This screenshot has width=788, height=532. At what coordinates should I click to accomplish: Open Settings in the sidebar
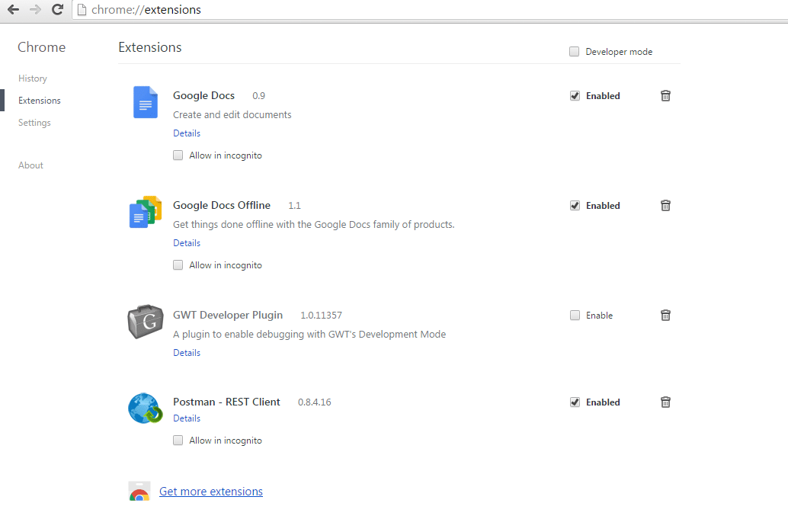tap(35, 123)
